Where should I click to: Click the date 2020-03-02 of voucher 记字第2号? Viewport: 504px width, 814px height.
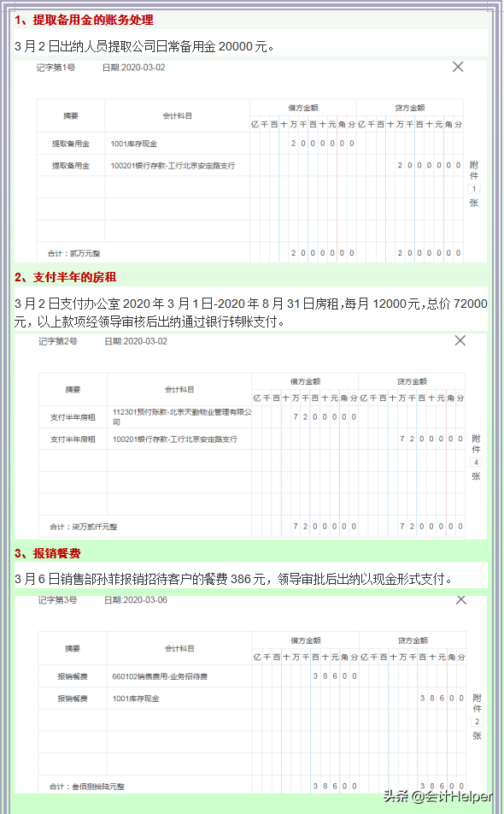tap(136, 341)
